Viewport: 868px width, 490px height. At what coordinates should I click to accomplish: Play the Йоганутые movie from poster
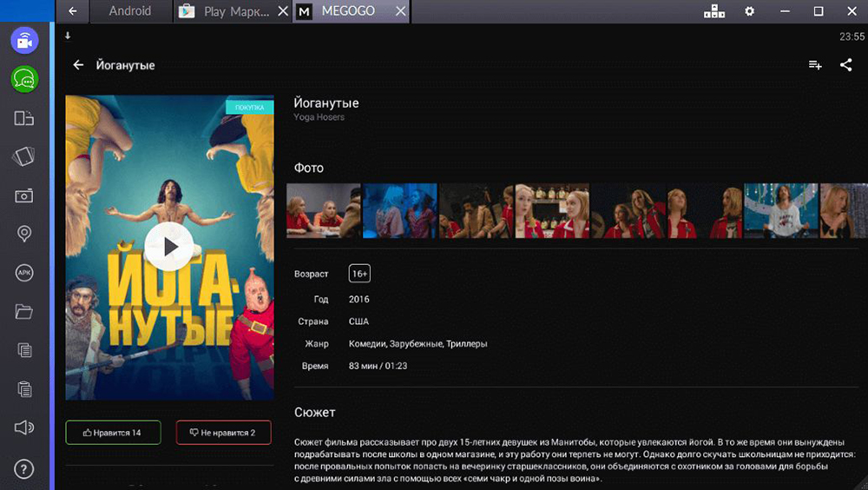169,247
